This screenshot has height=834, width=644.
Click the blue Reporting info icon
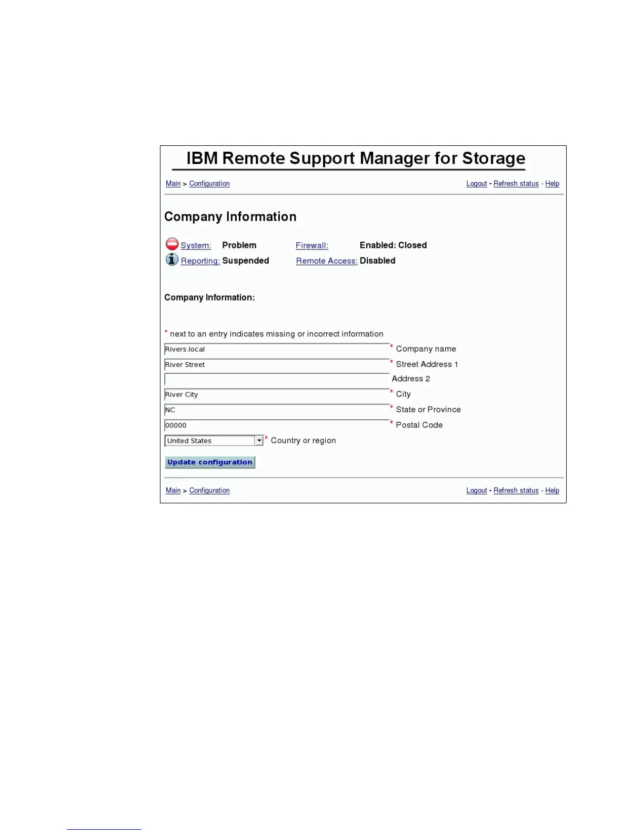(172, 259)
